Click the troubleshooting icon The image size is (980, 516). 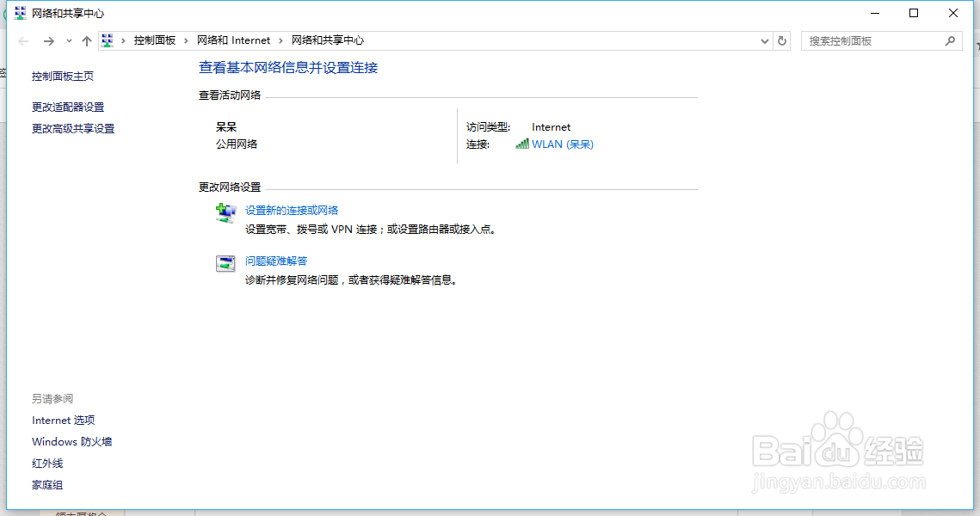(225, 264)
